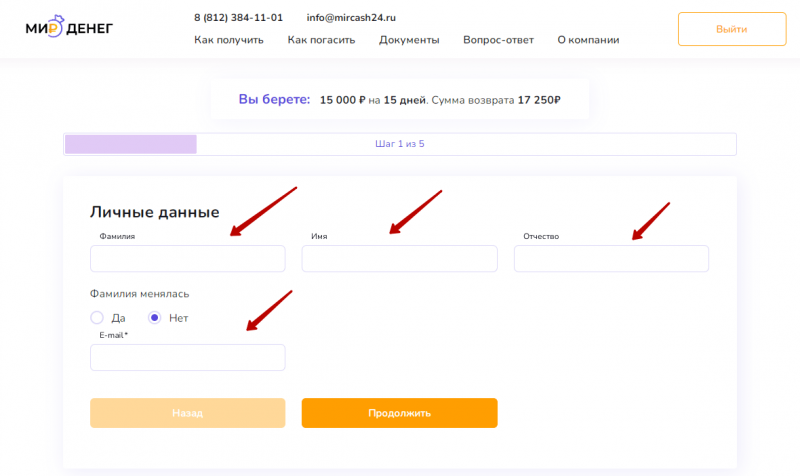Choose the Нет radio option
The image size is (800, 476).
coord(155,318)
